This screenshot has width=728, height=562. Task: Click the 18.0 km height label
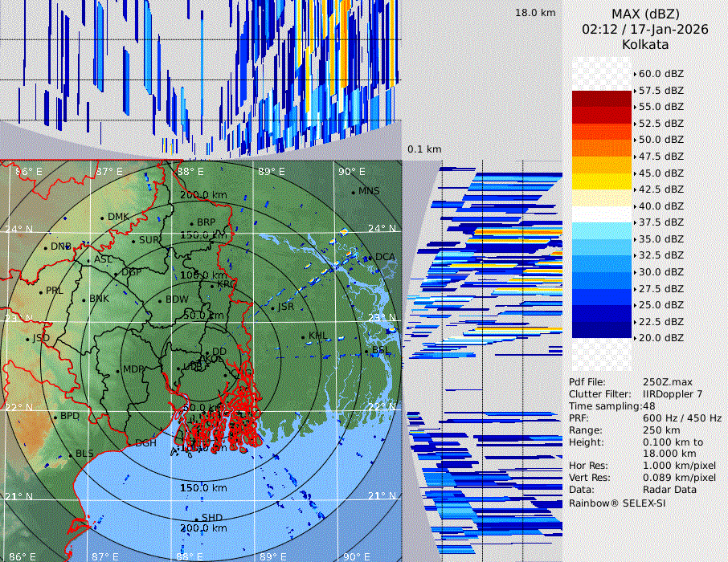pyautogui.click(x=535, y=13)
